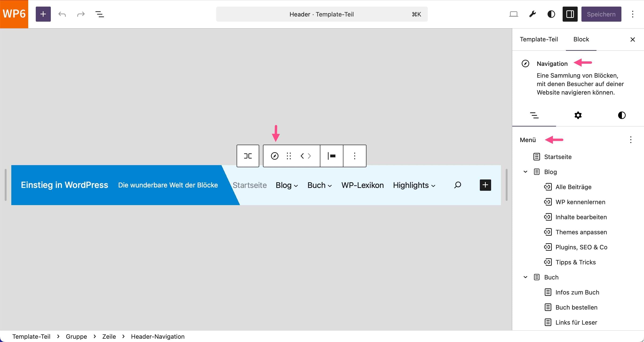Open the Styles half-circle icon in top bar

tap(551, 14)
